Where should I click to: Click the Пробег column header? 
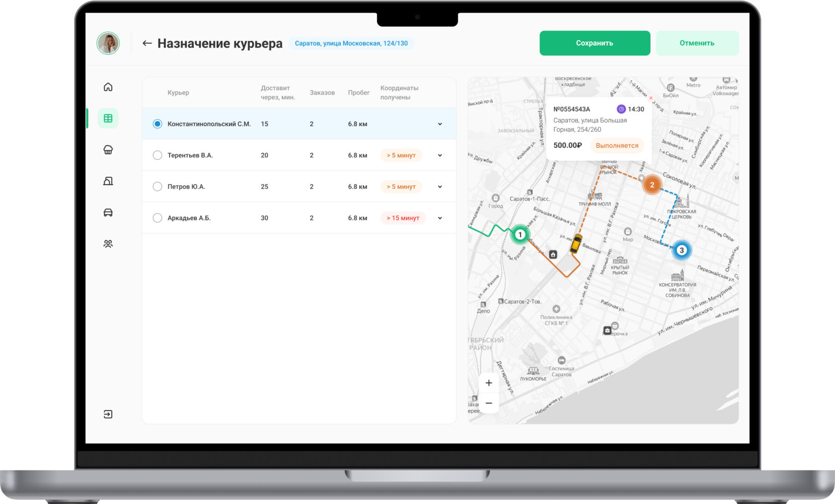click(359, 93)
